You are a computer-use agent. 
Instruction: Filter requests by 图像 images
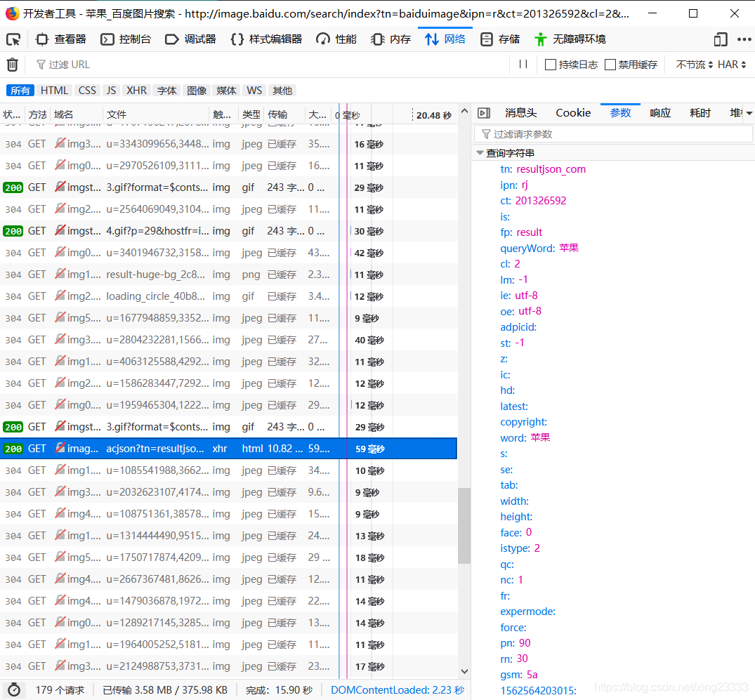pos(197,91)
